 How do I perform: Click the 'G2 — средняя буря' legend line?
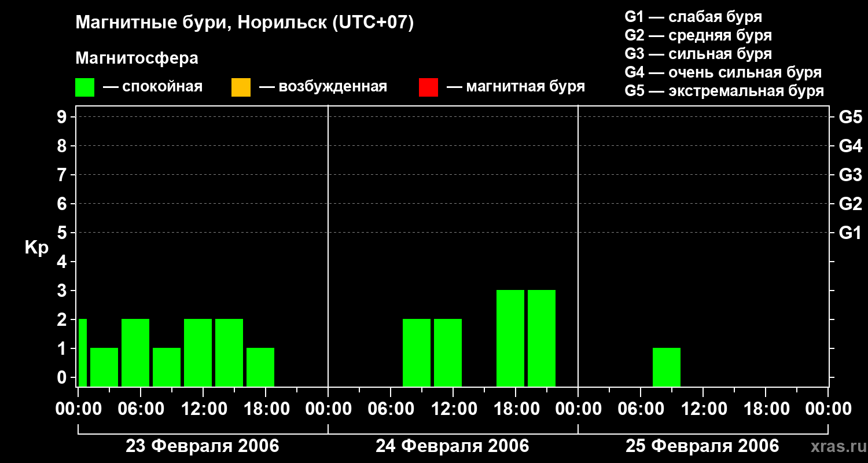(698, 35)
